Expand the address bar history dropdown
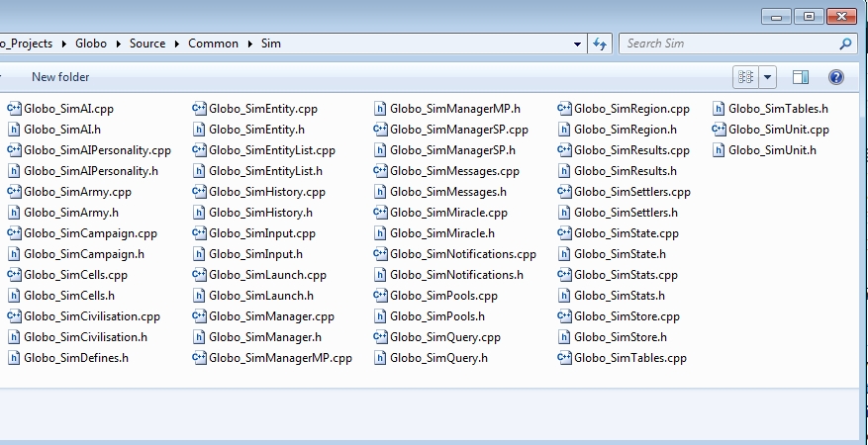 tap(578, 44)
